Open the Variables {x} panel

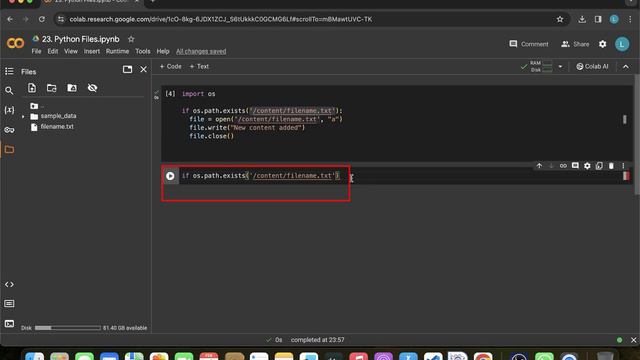click(x=9, y=110)
